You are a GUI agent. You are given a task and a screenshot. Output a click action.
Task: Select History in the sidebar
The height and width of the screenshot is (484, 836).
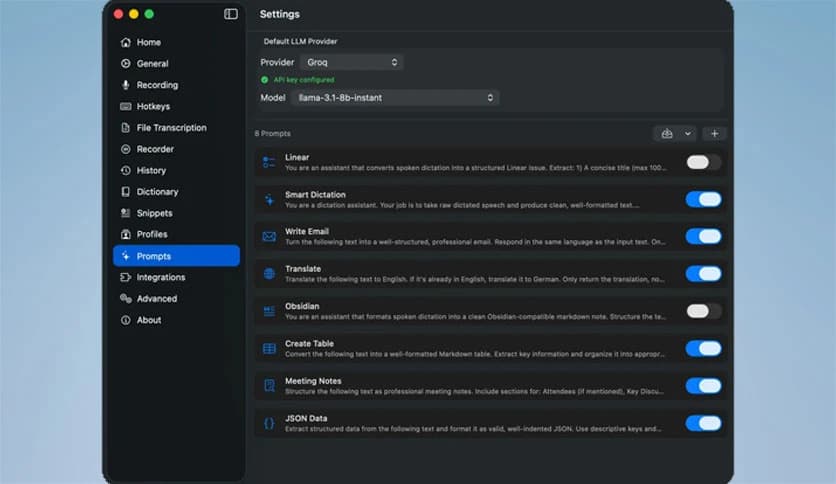(176, 171)
